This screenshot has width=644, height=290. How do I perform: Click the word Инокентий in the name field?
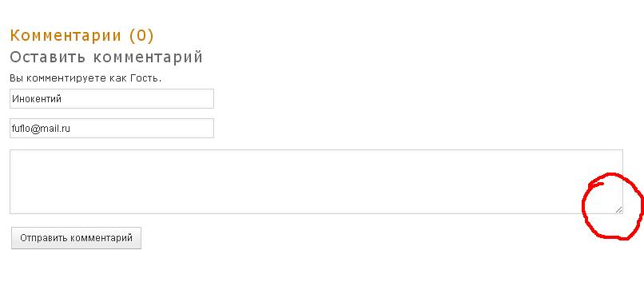coord(37,99)
